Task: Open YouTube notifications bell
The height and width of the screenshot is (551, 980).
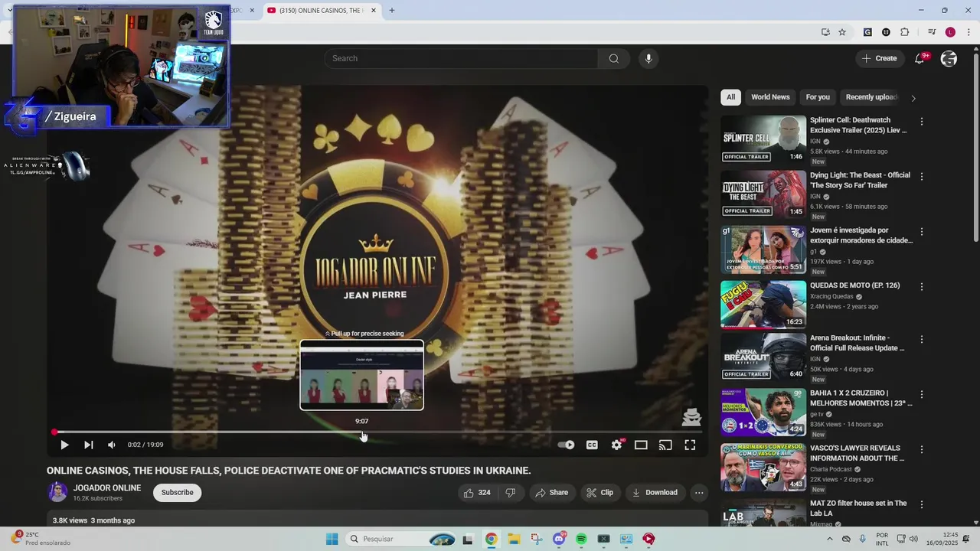Action: [920, 59]
